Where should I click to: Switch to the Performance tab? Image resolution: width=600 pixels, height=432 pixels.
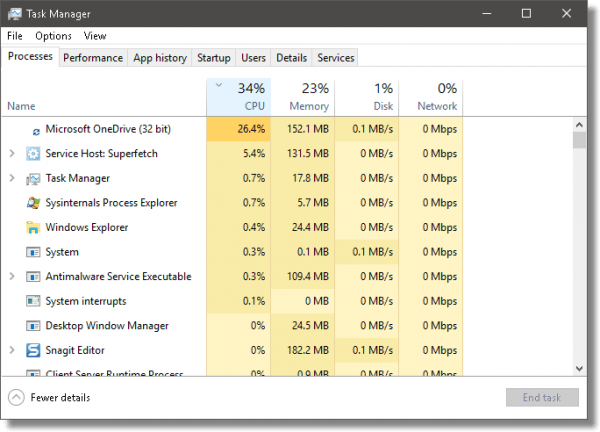coord(93,58)
